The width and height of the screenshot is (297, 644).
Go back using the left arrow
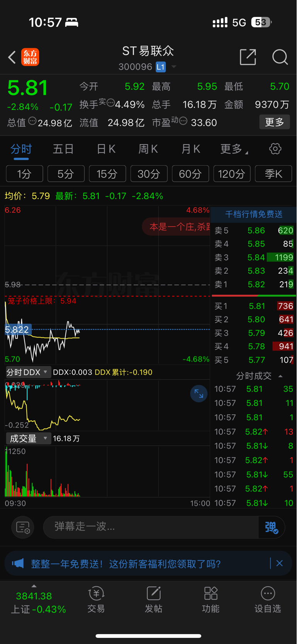12,57
